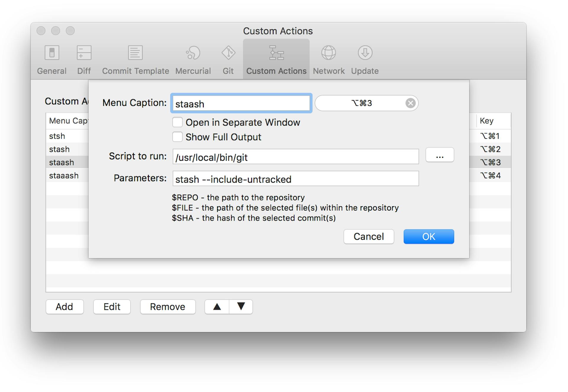Select the staaash row in list
The height and width of the screenshot is (392, 568).
point(64,176)
